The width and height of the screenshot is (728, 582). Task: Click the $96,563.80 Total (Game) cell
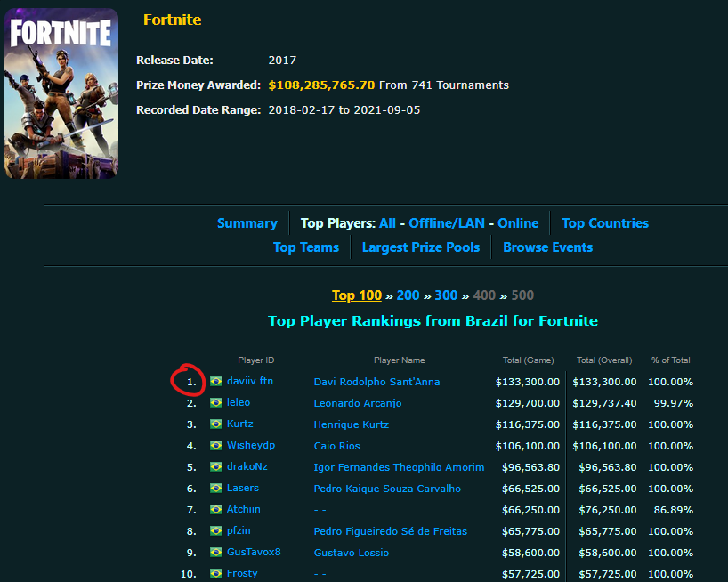(x=530, y=467)
